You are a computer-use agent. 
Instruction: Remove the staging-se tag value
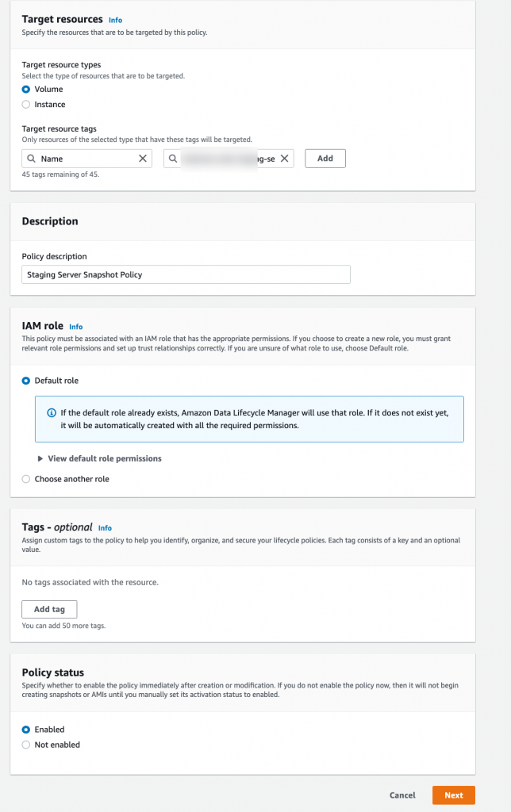(x=283, y=158)
